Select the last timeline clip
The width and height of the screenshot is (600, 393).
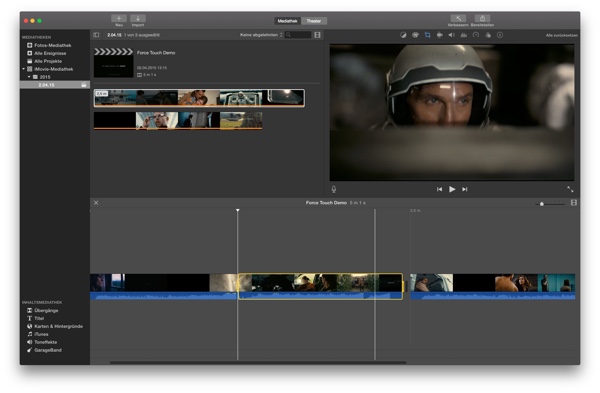(x=493, y=286)
